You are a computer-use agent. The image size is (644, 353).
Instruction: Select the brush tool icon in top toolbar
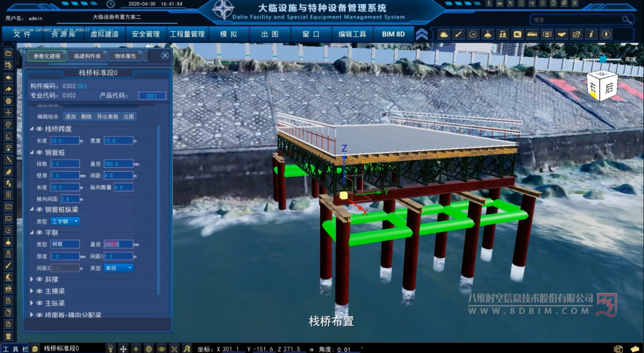pyautogui.click(x=458, y=34)
